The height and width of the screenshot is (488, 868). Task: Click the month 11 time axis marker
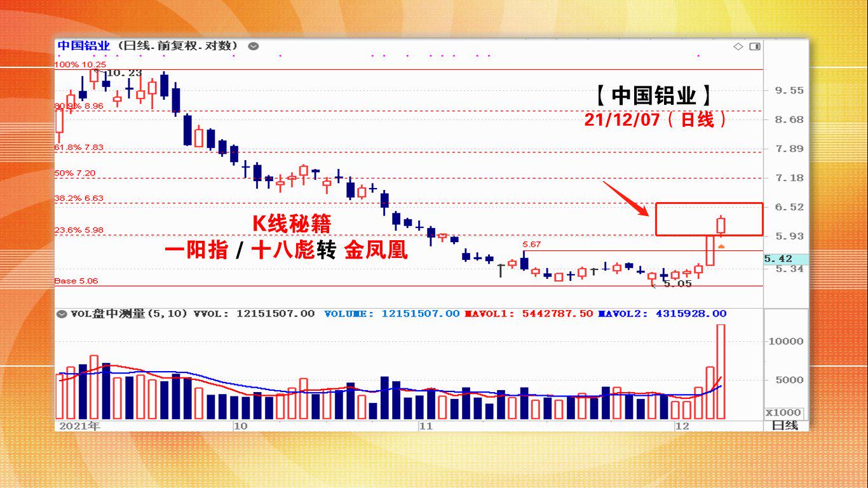[426, 426]
